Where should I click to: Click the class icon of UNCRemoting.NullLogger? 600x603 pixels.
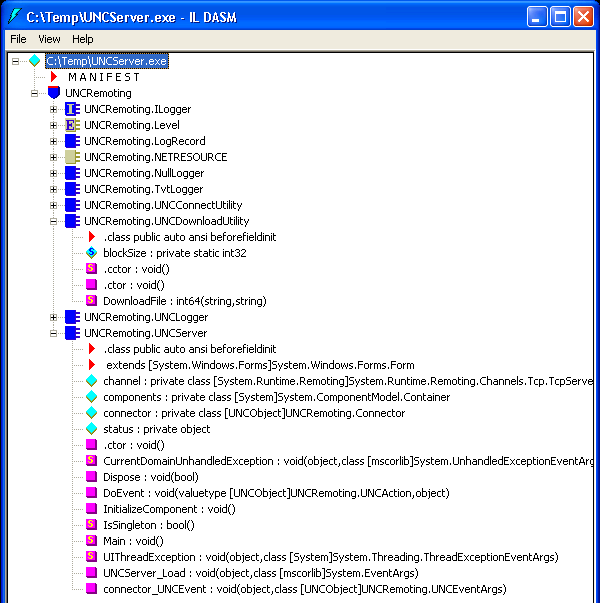[x=72, y=173]
